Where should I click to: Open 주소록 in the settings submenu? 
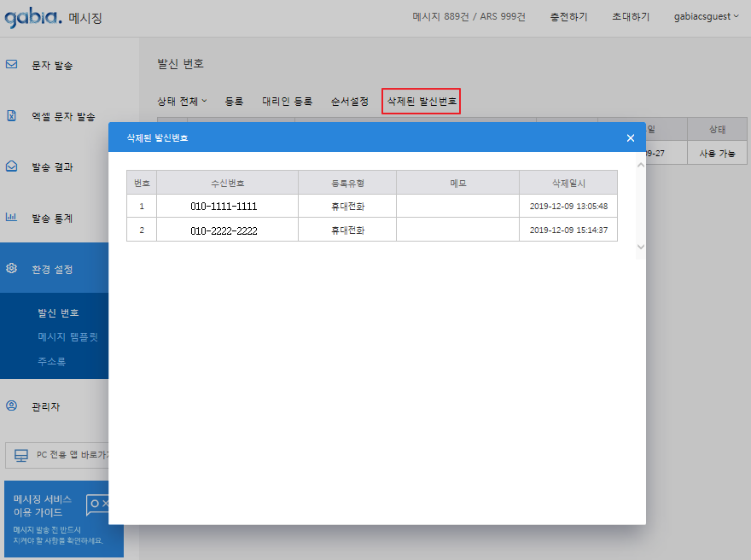coord(51,361)
